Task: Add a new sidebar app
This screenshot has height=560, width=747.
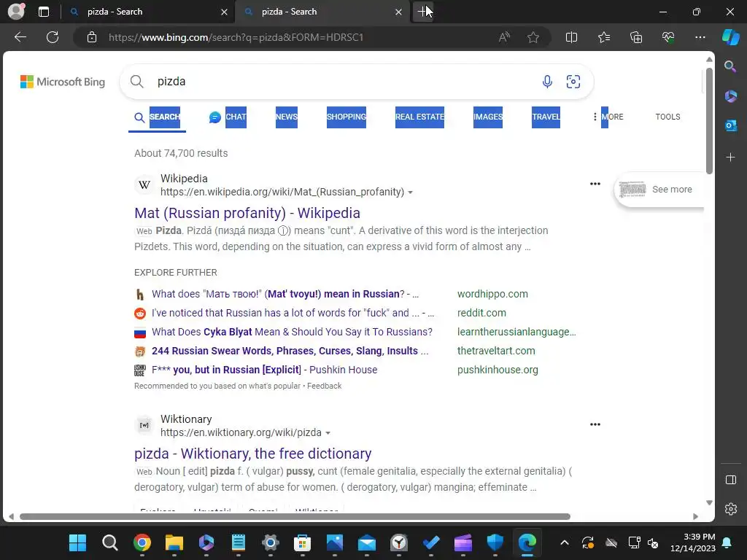Action: [730, 157]
